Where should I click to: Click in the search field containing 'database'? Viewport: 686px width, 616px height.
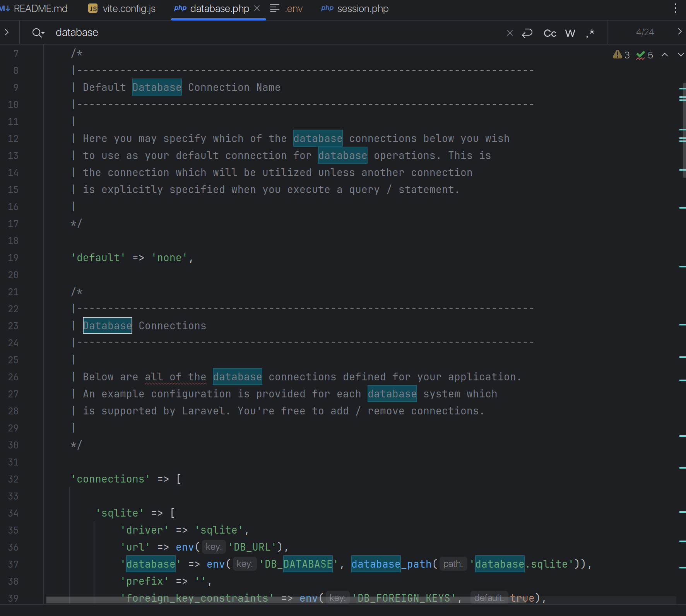(x=271, y=33)
